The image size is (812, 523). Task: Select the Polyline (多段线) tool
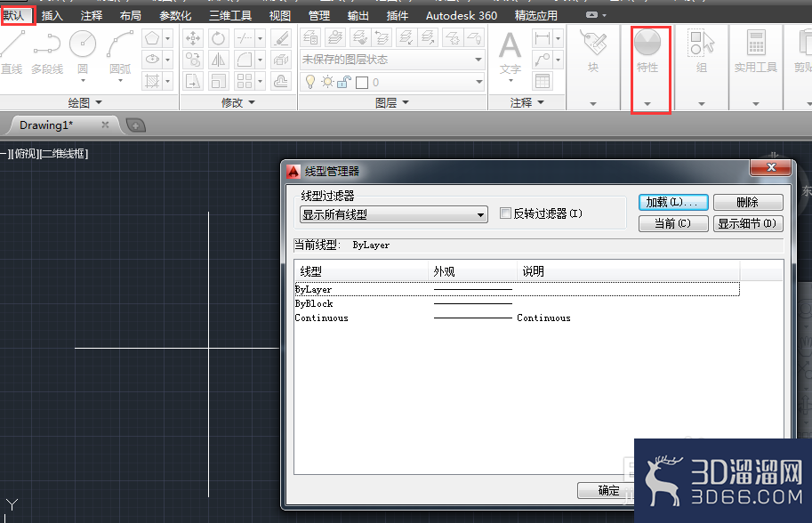click(x=47, y=52)
